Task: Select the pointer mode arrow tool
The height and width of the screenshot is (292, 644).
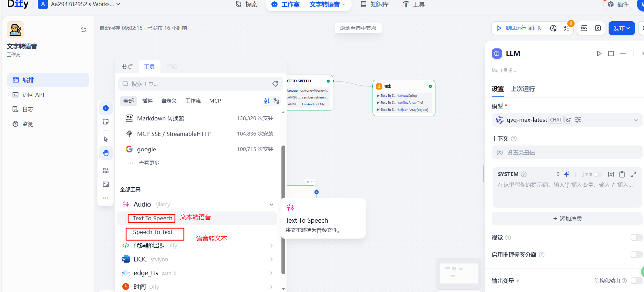Action: tap(106, 139)
